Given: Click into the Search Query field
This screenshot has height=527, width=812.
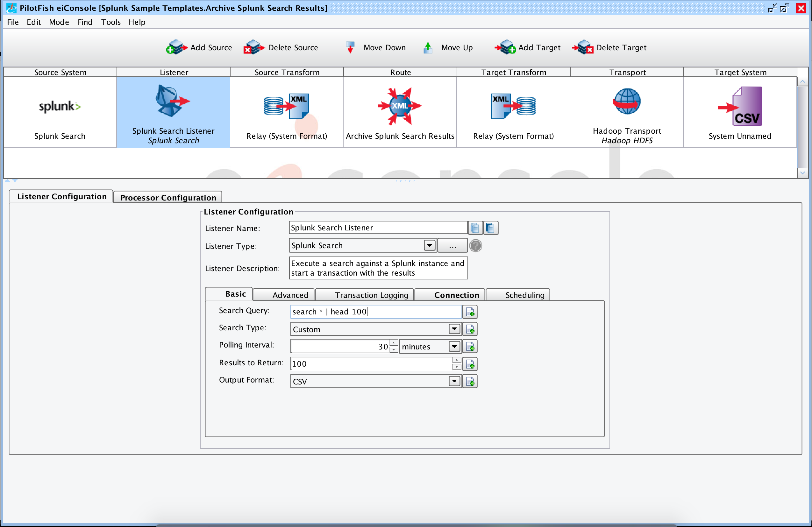Looking at the screenshot, I should point(376,312).
